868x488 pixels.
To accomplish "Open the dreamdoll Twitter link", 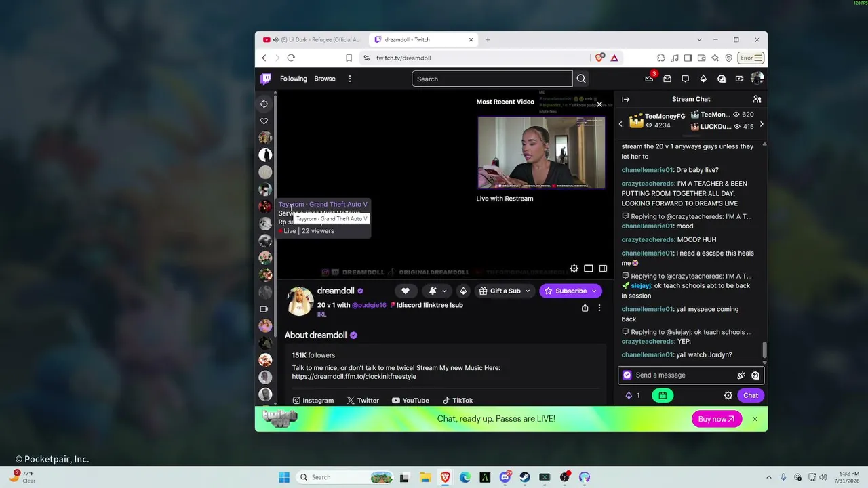I will 363,401.
